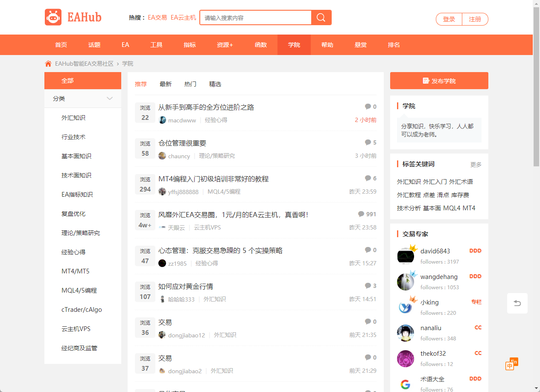Open post titled 仓位管理很重要
Viewport: 540px width, 392px height.
[x=182, y=143]
